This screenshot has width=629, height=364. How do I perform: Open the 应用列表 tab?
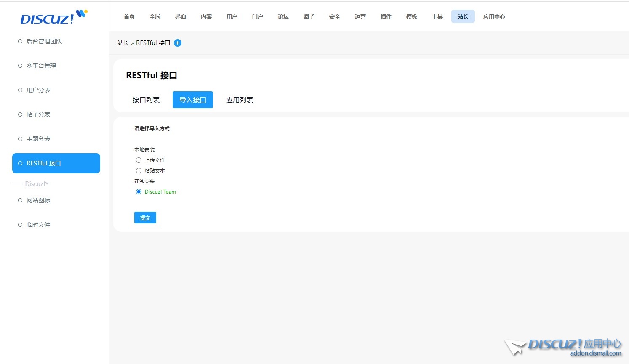click(240, 100)
